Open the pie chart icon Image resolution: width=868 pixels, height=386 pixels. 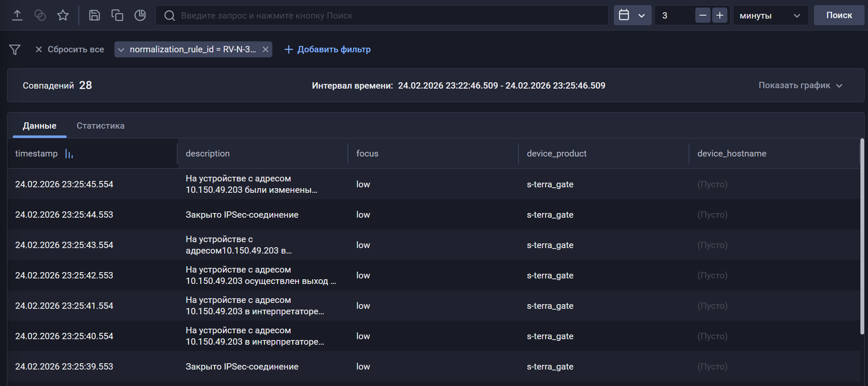140,16
